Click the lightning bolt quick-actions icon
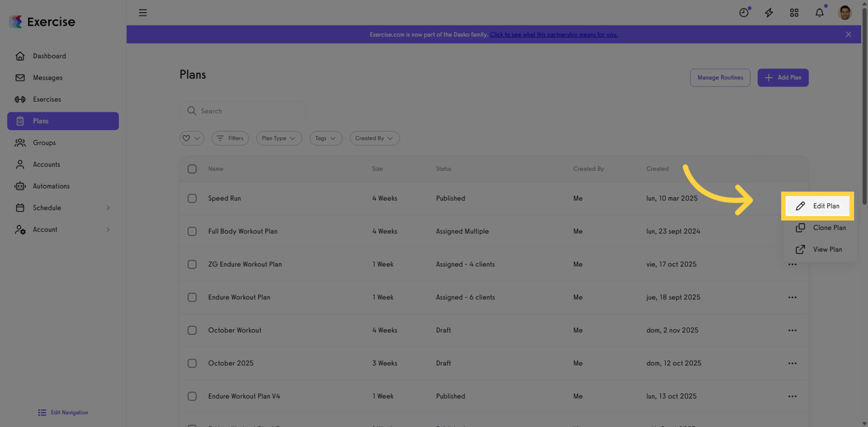The height and width of the screenshot is (427, 868). (x=769, y=12)
